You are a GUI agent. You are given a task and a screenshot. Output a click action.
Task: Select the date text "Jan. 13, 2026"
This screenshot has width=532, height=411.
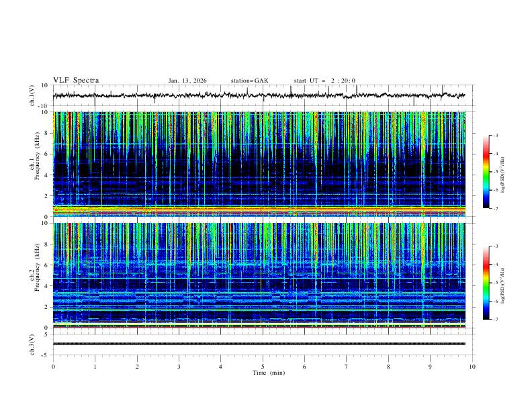point(187,81)
